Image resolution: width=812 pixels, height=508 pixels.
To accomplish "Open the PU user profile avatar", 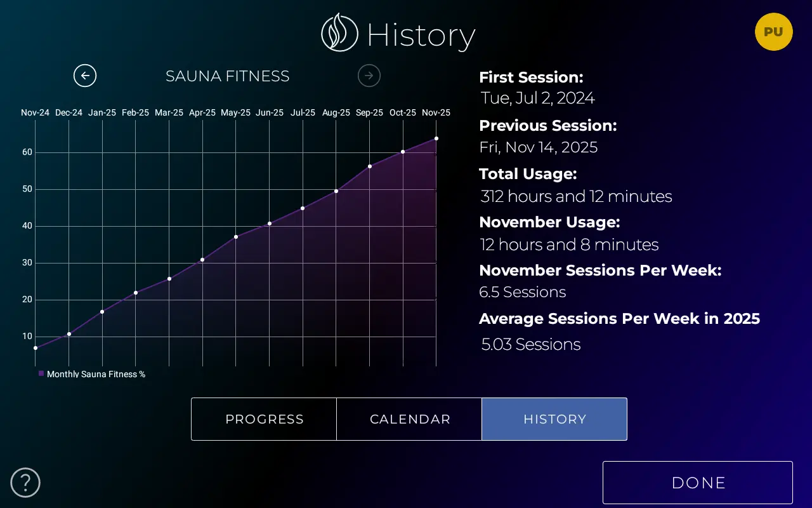I will point(773,32).
